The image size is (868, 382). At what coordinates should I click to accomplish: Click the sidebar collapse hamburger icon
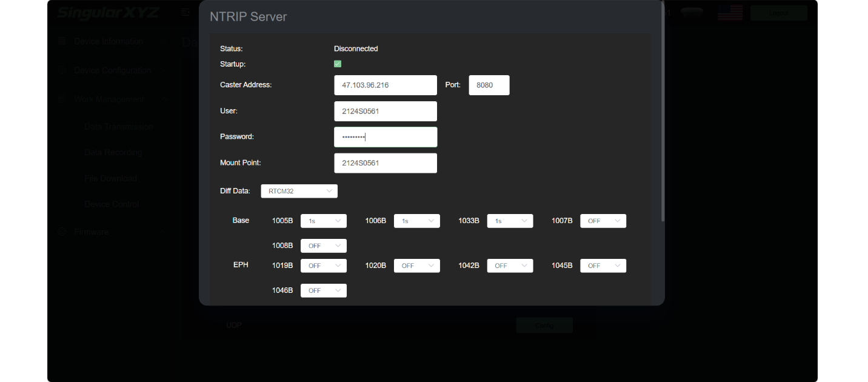tap(185, 12)
